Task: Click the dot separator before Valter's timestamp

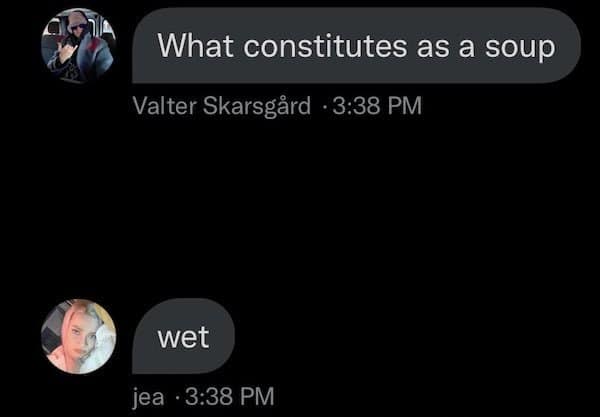Action: [325, 106]
